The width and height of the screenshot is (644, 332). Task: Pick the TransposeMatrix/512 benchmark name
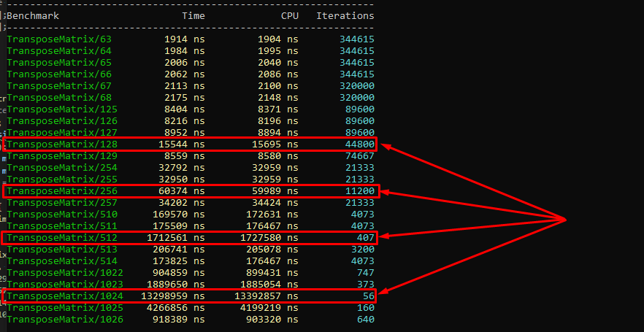click(x=62, y=238)
